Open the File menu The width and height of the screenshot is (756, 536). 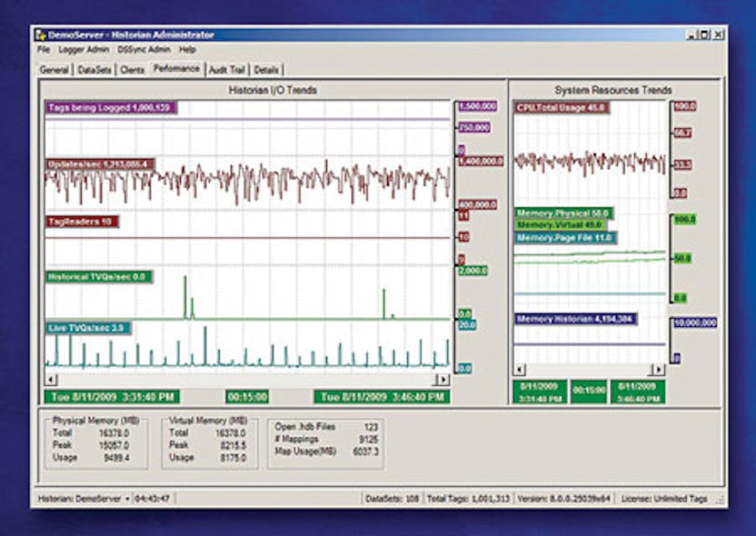[44, 50]
